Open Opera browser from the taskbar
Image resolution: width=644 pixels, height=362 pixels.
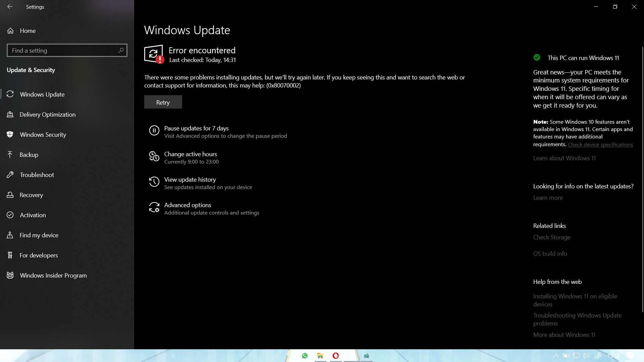coord(336,356)
